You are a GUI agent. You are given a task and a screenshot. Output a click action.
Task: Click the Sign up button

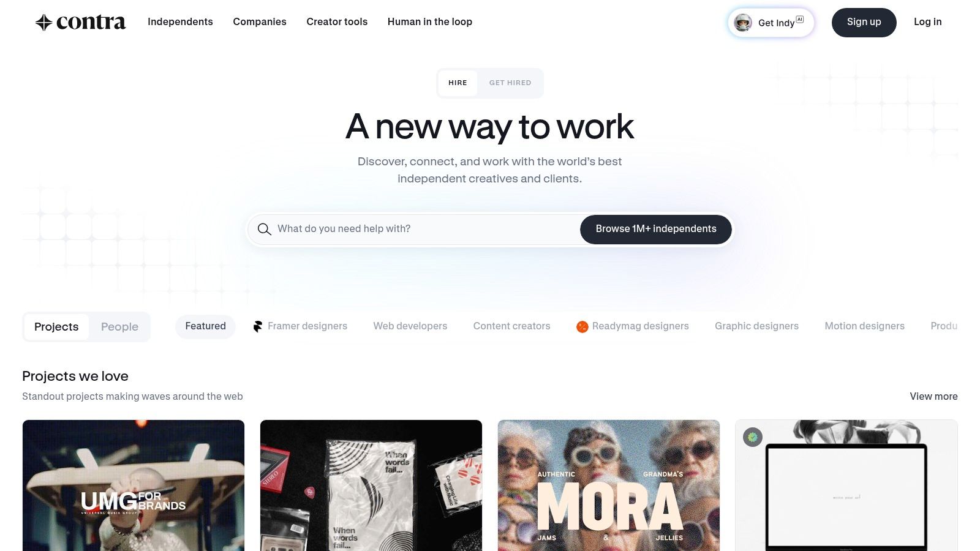(864, 23)
